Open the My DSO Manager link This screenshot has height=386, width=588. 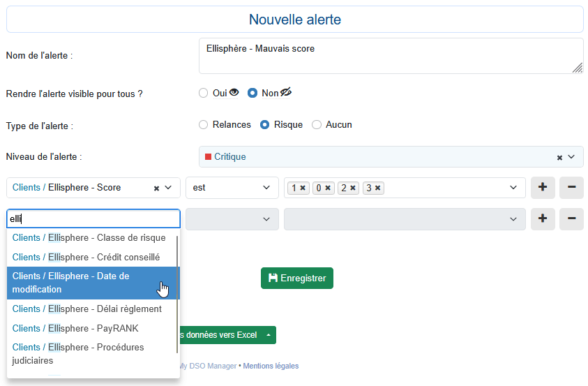pos(208,366)
